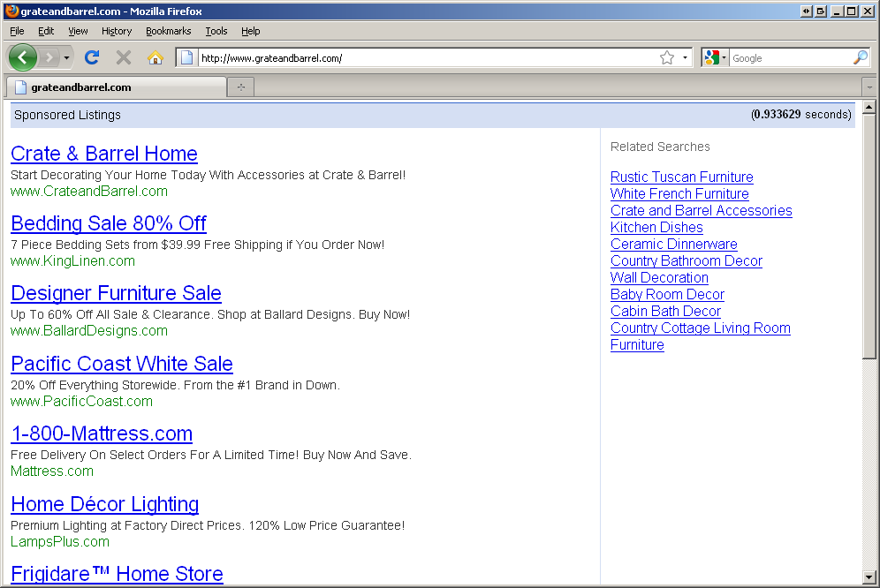The width and height of the screenshot is (880, 588).
Task: Open the back/forward history dropdown arrow
Action: coord(66,57)
